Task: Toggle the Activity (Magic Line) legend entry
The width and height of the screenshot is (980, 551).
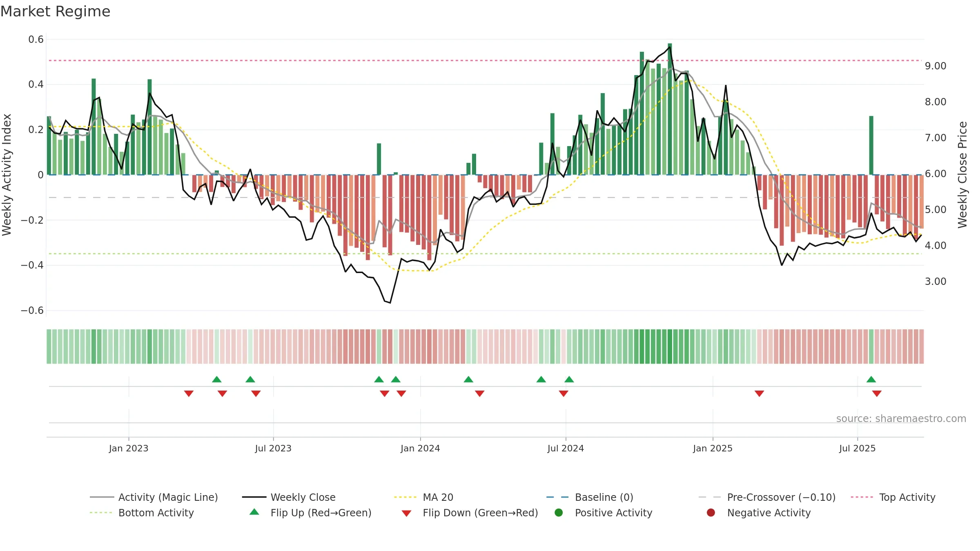Action: click(x=154, y=497)
